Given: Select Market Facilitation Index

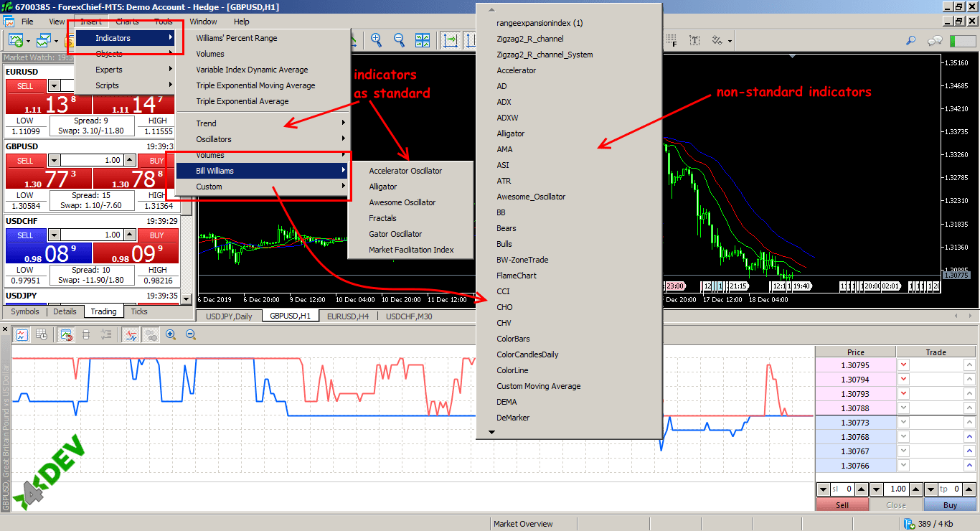Looking at the screenshot, I should click(x=410, y=250).
